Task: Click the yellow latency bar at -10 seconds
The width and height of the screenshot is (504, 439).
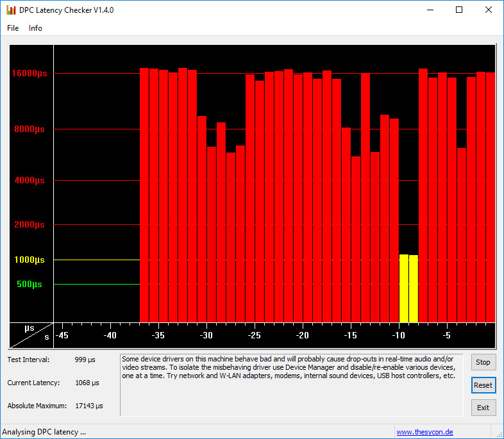Action: (404, 288)
